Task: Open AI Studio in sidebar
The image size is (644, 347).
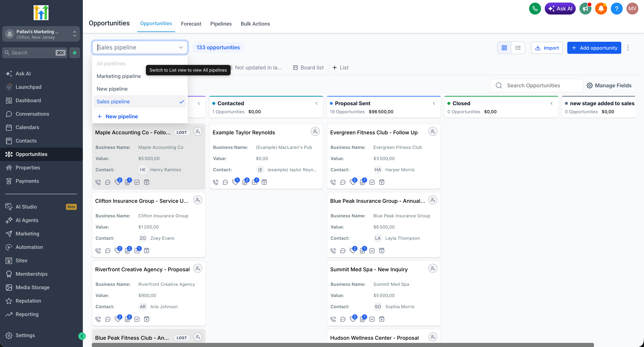Action: (x=26, y=207)
